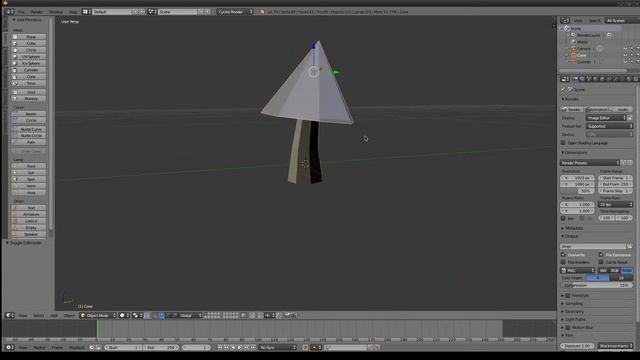The image size is (640, 360).
Task: Open 3D view editor type selector
Action: pos(9,316)
